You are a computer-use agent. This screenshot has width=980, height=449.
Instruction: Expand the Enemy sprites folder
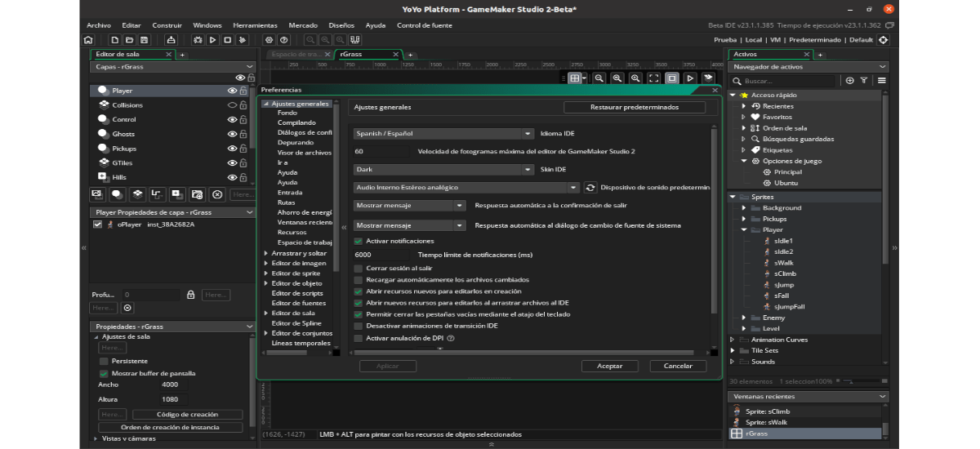pos(744,318)
